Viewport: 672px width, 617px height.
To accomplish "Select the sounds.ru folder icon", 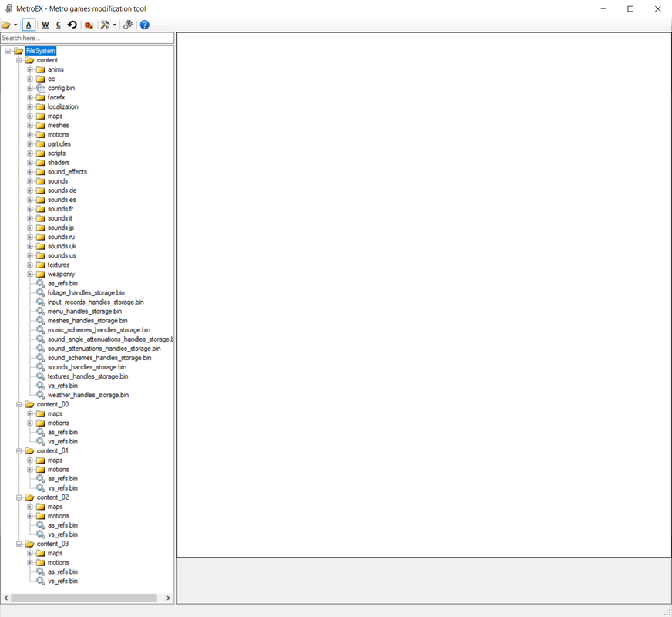I will [x=40, y=237].
